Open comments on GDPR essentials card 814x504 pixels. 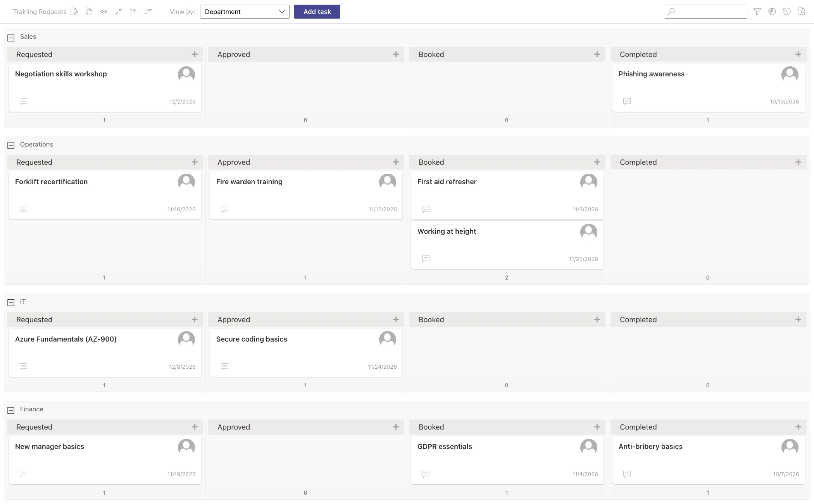[x=426, y=474]
